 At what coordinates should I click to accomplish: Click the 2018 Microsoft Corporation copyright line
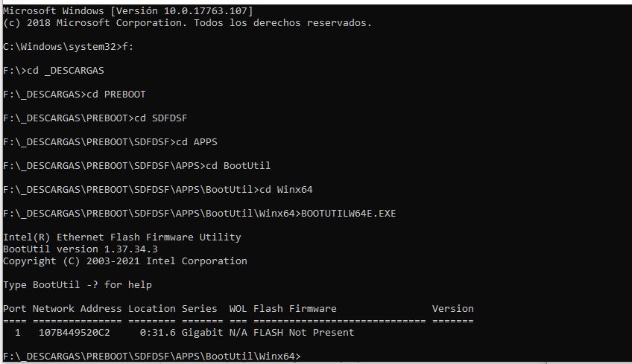click(x=187, y=23)
